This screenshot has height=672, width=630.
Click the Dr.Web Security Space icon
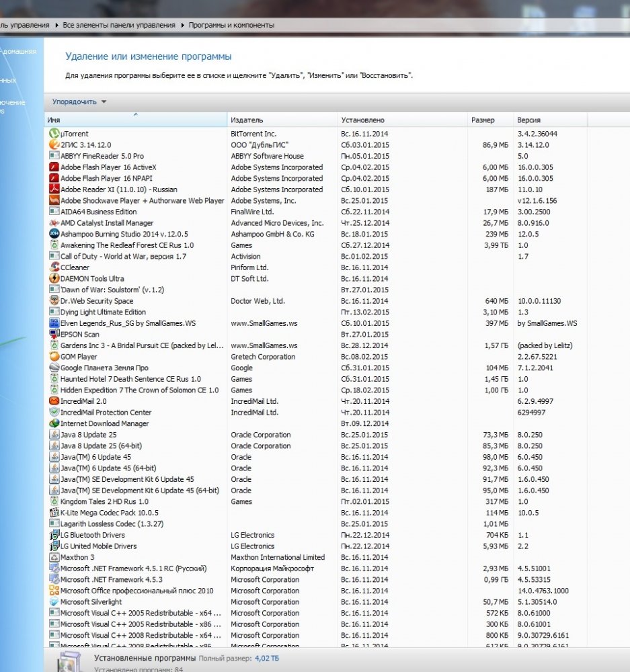coord(54,301)
